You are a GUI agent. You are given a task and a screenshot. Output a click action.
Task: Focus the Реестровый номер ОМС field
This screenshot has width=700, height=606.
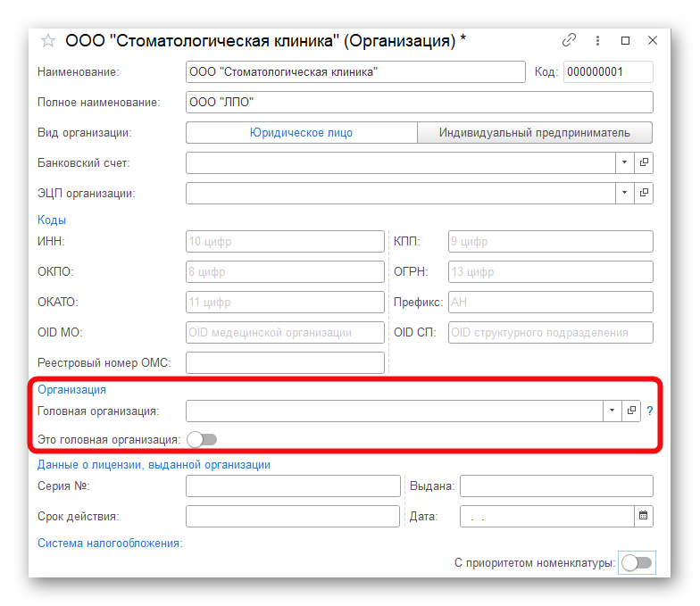click(x=285, y=362)
